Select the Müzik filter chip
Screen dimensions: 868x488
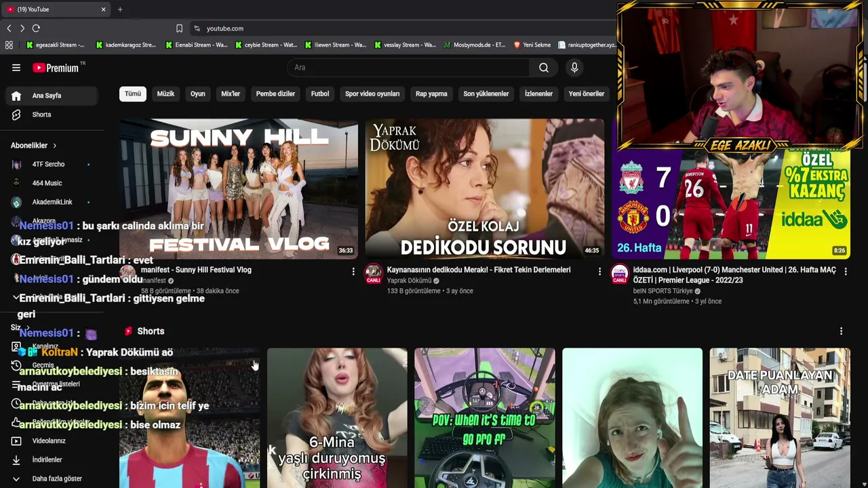(165, 94)
